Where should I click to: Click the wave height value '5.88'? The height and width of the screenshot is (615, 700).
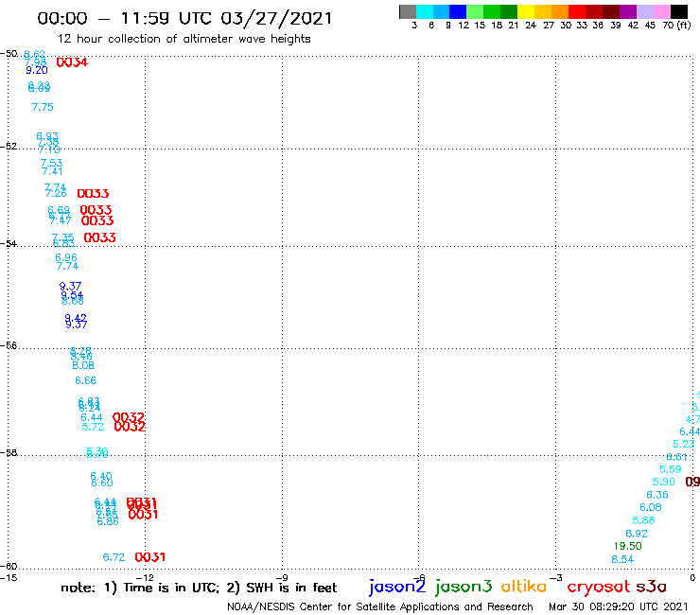coord(643,520)
